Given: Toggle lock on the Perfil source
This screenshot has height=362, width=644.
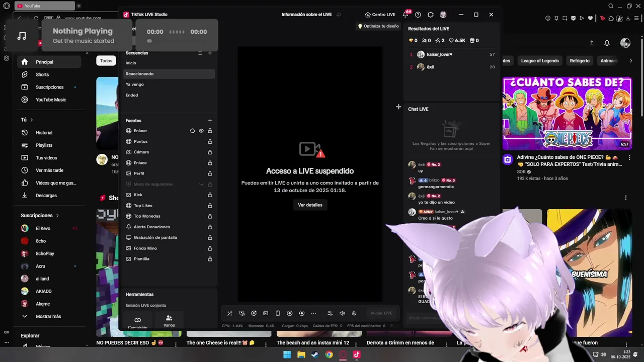Looking at the screenshot, I should pos(210,173).
